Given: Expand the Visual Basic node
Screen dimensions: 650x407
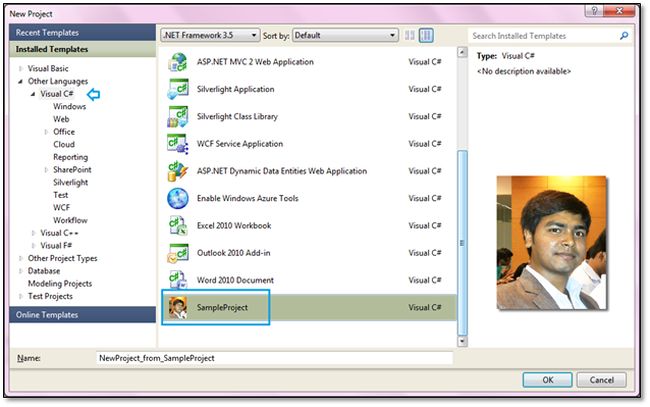Looking at the screenshot, I should point(20,68).
